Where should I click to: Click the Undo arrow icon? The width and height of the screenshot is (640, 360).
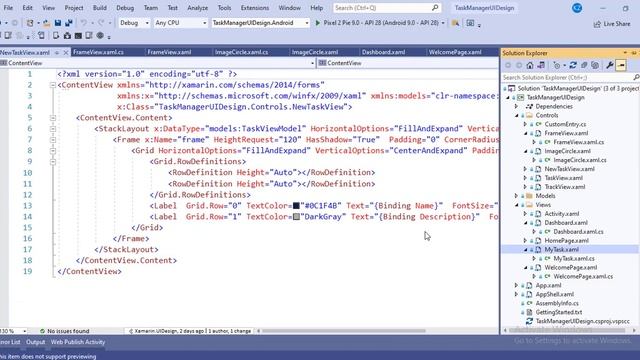coord(84,23)
